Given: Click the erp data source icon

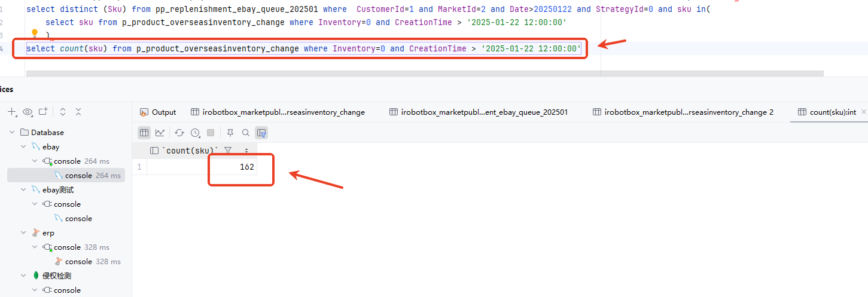Looking at the screenshot, I should 35,232.
